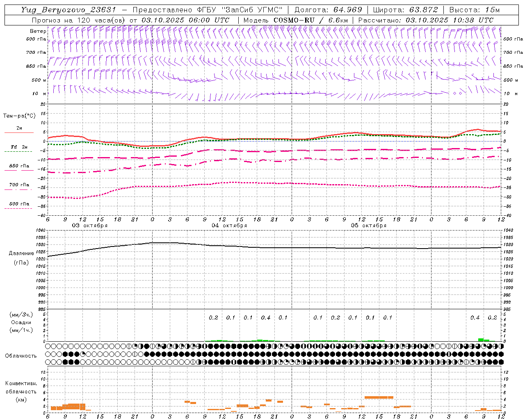Click the 04 октября date label

[229, 226]
